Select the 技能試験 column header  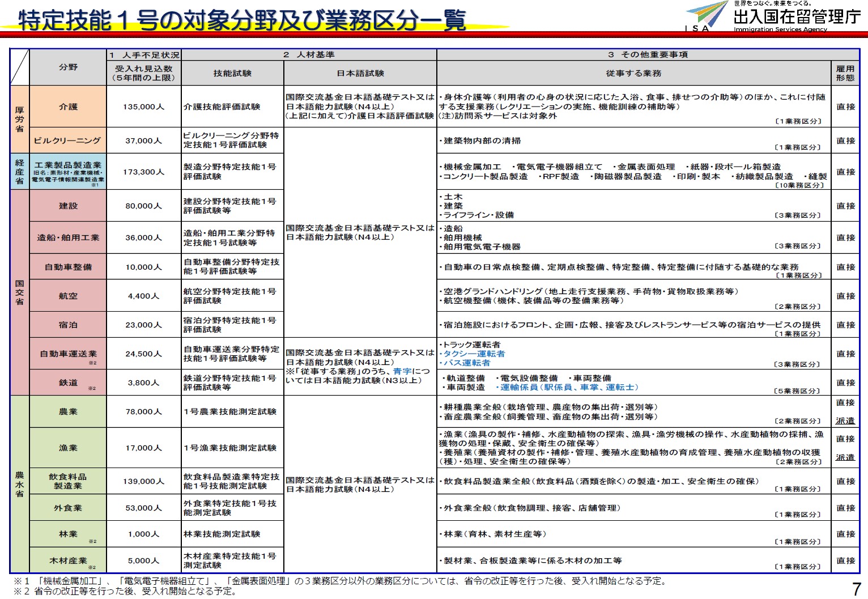pyautogui.click(x=232, y=73)
